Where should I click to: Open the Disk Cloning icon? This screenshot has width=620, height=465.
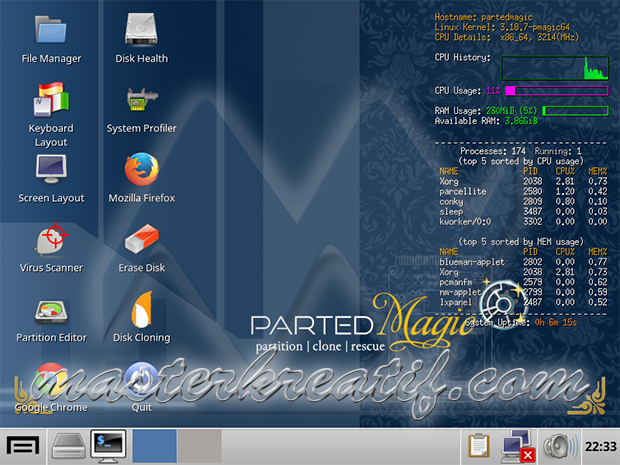(142, 310)
